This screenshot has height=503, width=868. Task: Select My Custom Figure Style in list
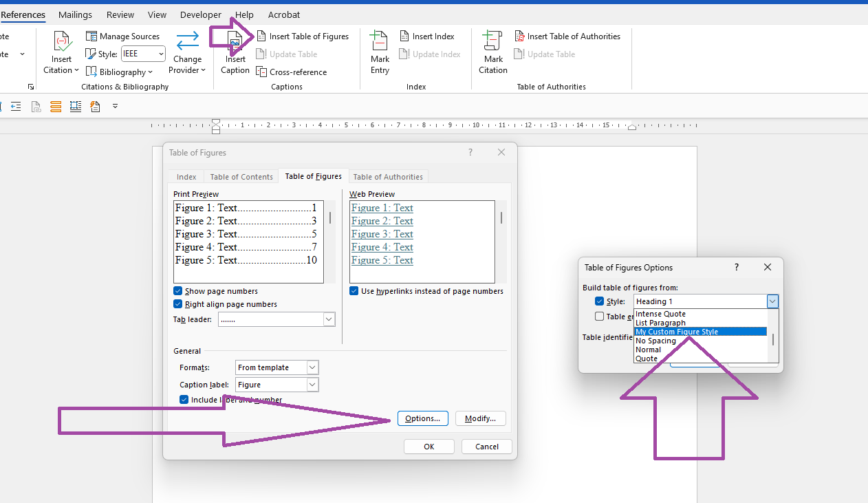pos(700,332)
